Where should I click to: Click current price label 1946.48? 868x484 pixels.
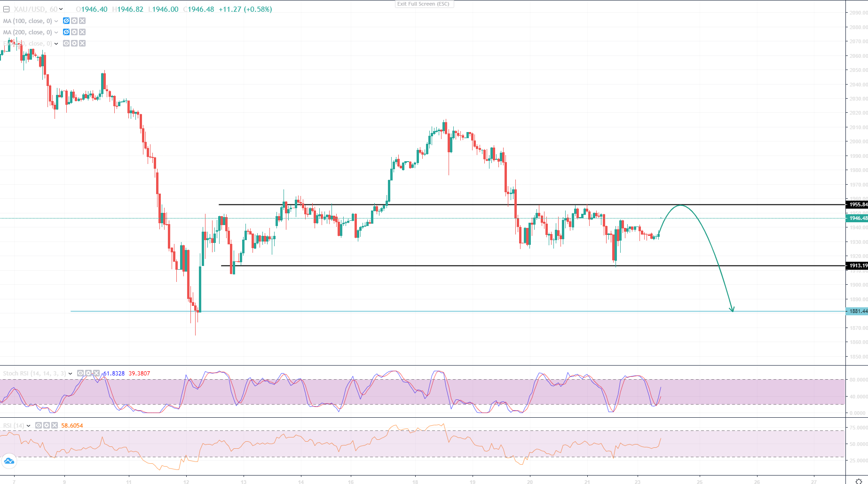[x=857, y=218]
